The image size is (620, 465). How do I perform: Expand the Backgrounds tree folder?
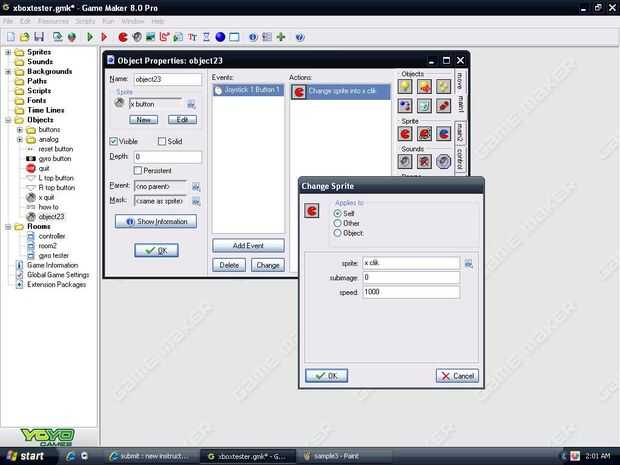(8, 72)
